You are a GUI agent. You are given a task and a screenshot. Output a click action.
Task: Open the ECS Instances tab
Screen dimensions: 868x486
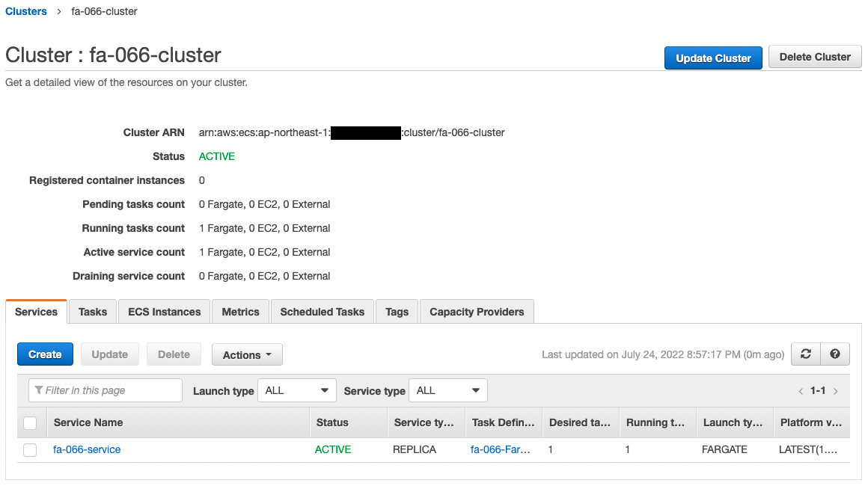tap(165, 312)
